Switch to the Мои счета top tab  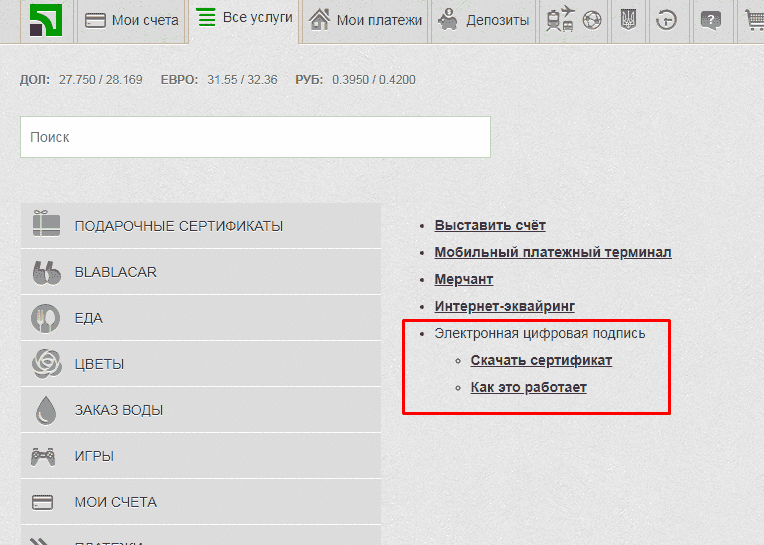click(132, 20)
